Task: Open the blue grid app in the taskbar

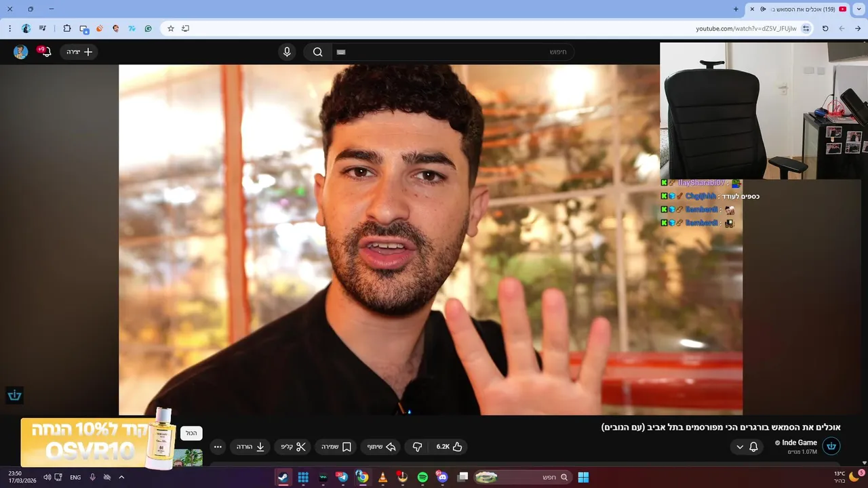Action: coord(303,477)
